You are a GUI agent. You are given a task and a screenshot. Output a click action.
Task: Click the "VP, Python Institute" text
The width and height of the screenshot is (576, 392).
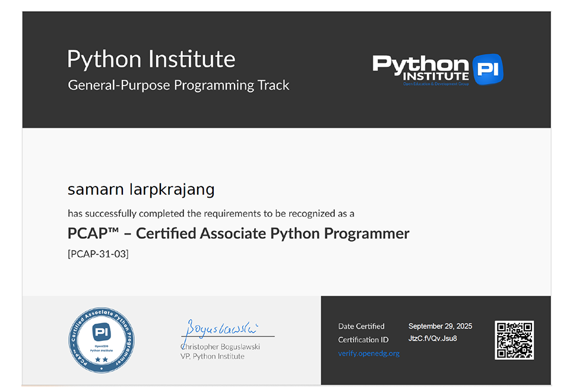tap(212, 356)
